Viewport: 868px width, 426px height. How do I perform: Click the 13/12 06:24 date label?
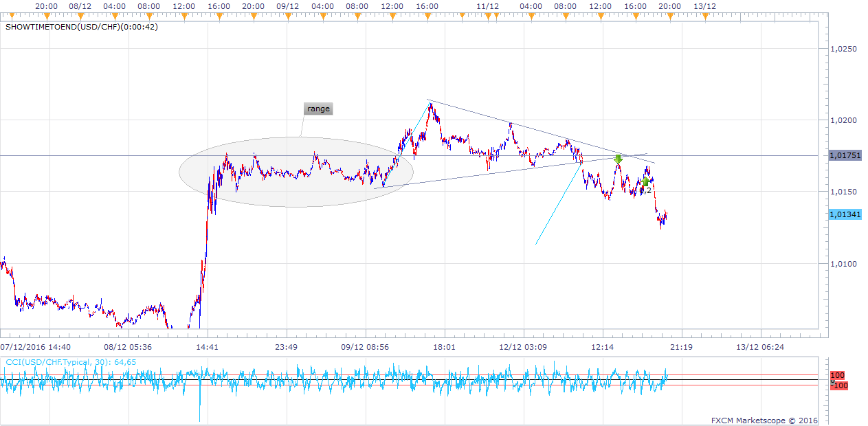760,347
